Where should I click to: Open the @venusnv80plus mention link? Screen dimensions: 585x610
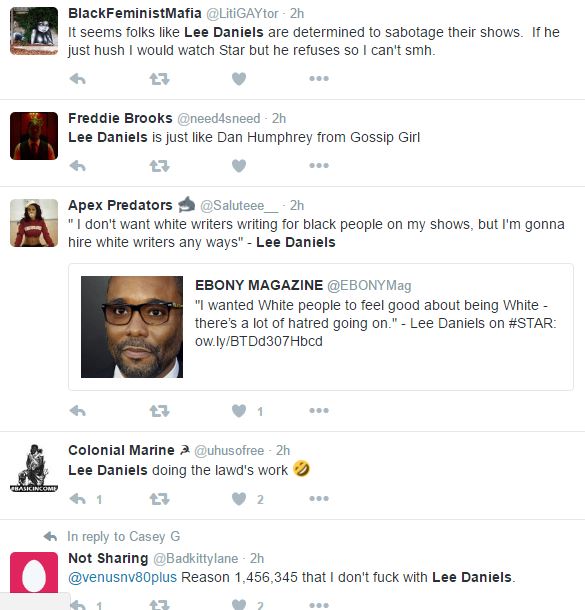tap(122, 577)
